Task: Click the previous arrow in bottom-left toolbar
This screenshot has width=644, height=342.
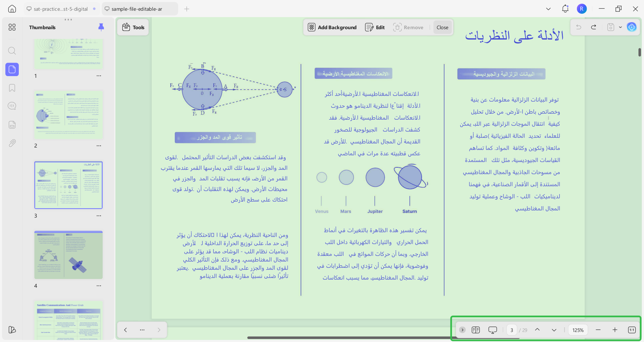Action: click(x=125, y=330)
